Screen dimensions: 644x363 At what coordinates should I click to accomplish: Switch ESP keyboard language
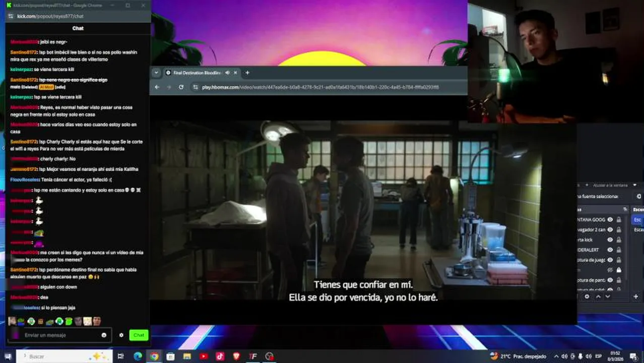coord(600,356)
